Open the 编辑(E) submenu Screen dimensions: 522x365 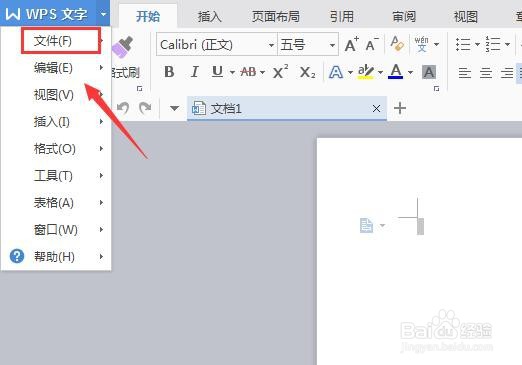[x=56, y=68]
